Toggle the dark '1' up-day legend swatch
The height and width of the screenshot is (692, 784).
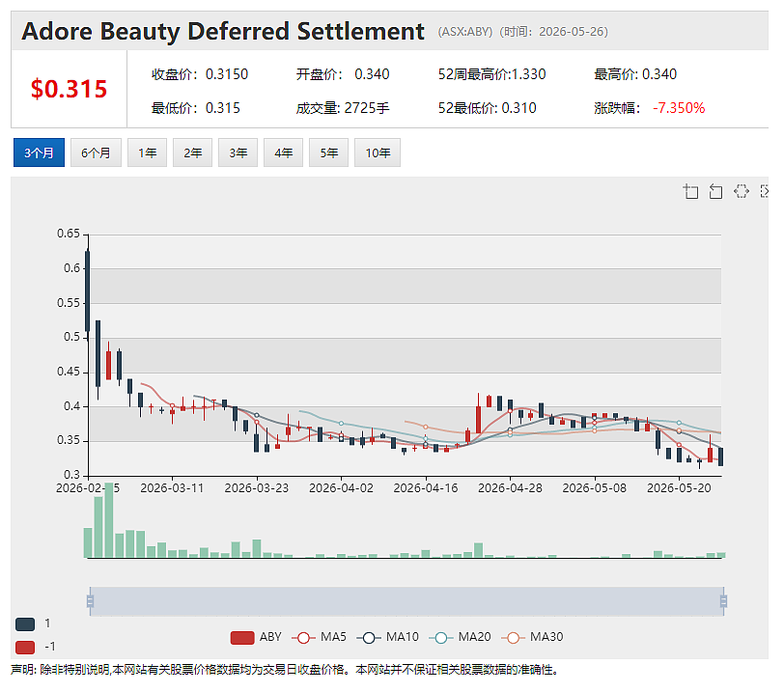(25, 623)
